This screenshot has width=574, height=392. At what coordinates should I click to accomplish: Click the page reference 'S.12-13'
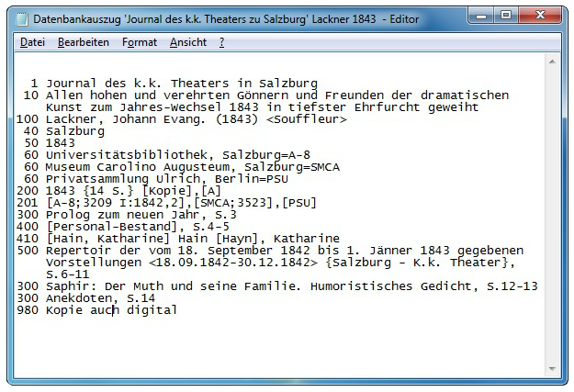[x=512, y=286]
